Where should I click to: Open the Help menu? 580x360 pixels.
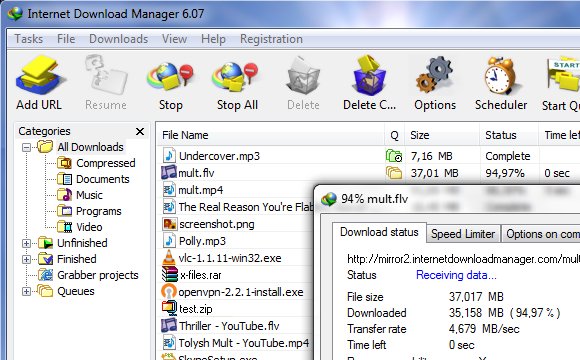tap(213, 39)
